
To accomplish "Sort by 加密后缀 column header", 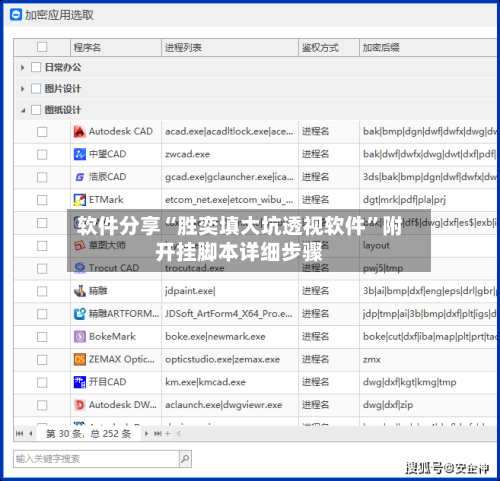I will pyautogui.click(x=428, y=47).
